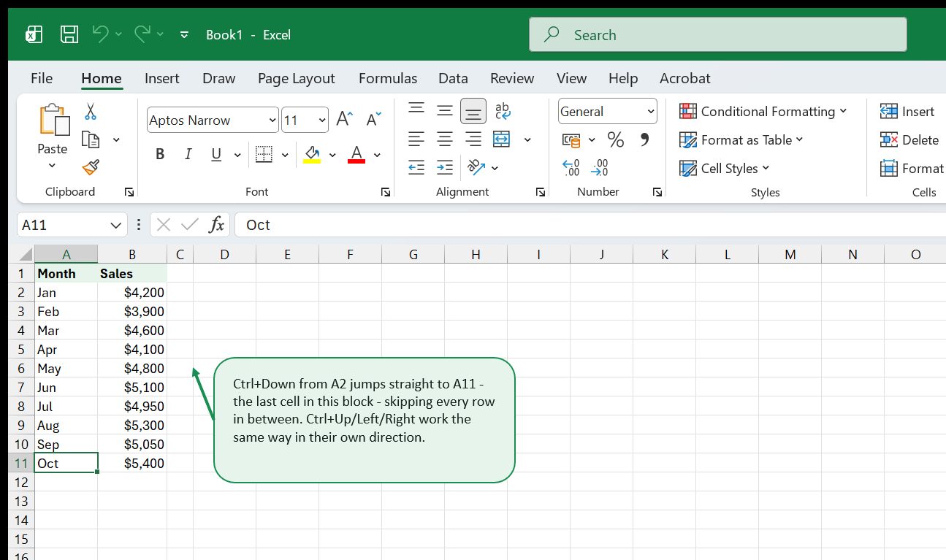This screenshot has width=946, height=560.
Task: Expand the font color palette arrow
Action: tap(377, 155)
